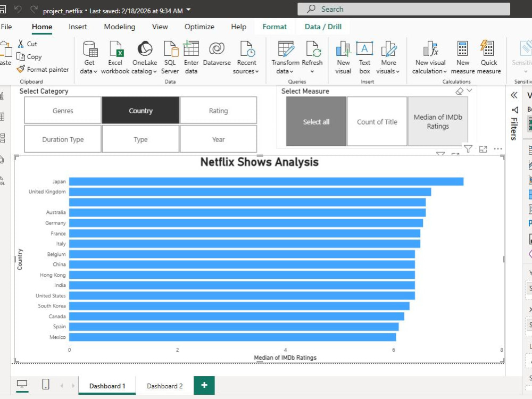
Task: Clear selections with the eraser icon
Action: click(459, 91)
